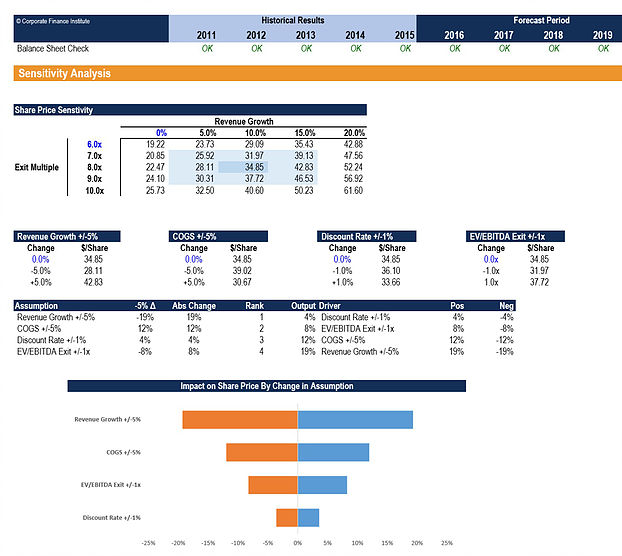Select the chart title Impact on Share Price

coord(266,386)
